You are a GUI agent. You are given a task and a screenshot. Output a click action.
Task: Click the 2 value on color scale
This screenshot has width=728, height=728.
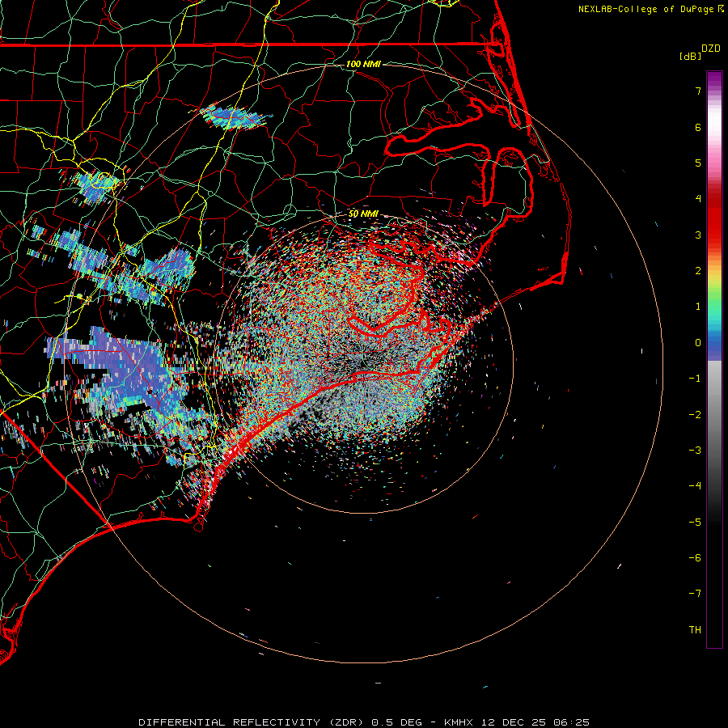coord(698,271)
